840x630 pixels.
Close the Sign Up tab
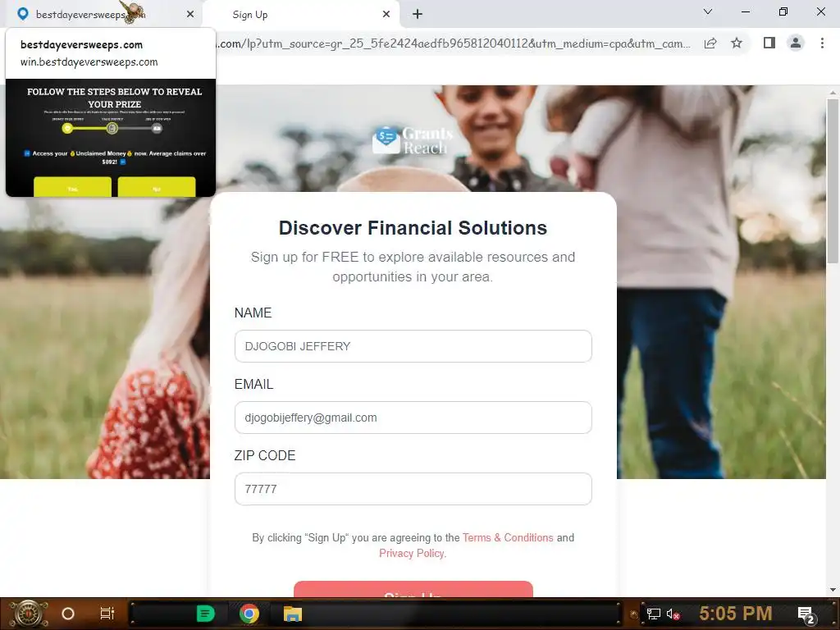386,15
